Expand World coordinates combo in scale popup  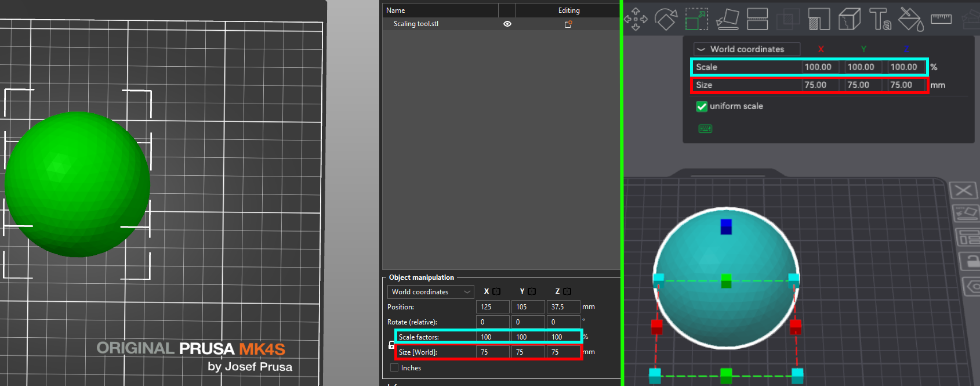(747, 49)
